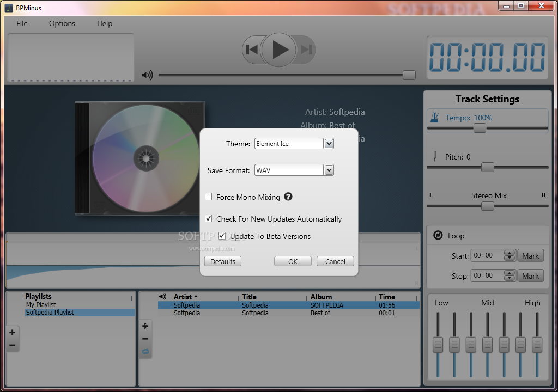Toggle the Loop circular arrow icon
Viewport: 558px width, 392px height.
click(x=438, y=235)
